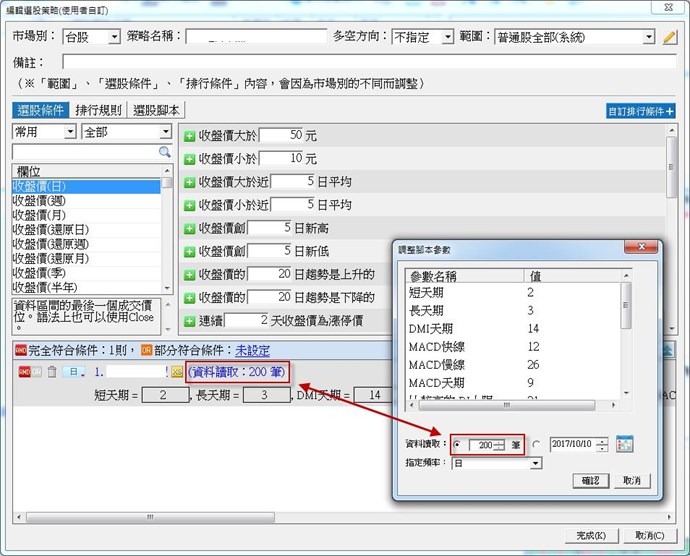Switch to the 排行規則 tab
The width and height of the screenshot is (690, 556).
click(x=99, y=111)
